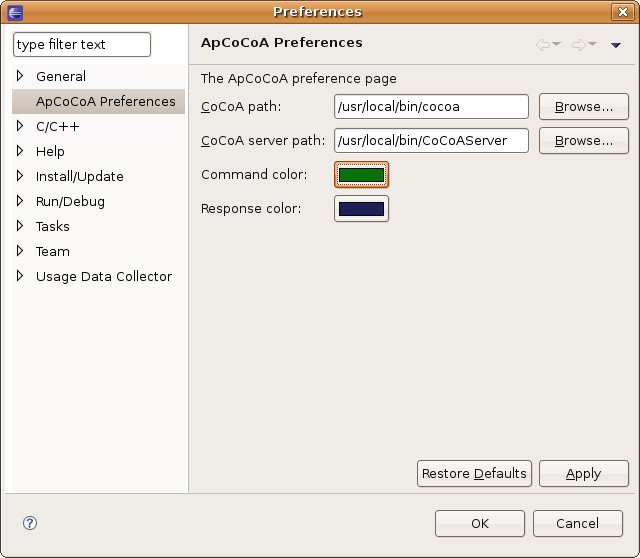Click the Cancel button
The width and height of the screenshot is (640, 558).
pyautogui.click(x=578, y=523)
